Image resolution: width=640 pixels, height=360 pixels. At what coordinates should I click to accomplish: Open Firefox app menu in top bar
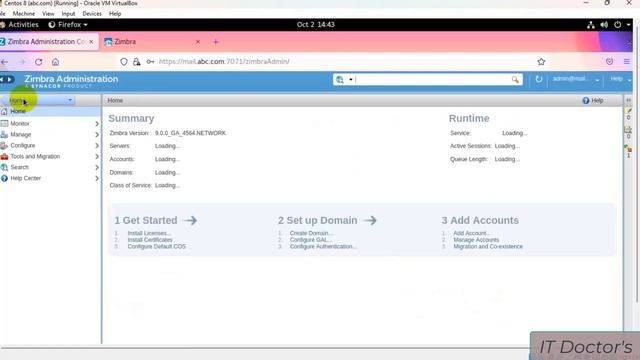68,24
